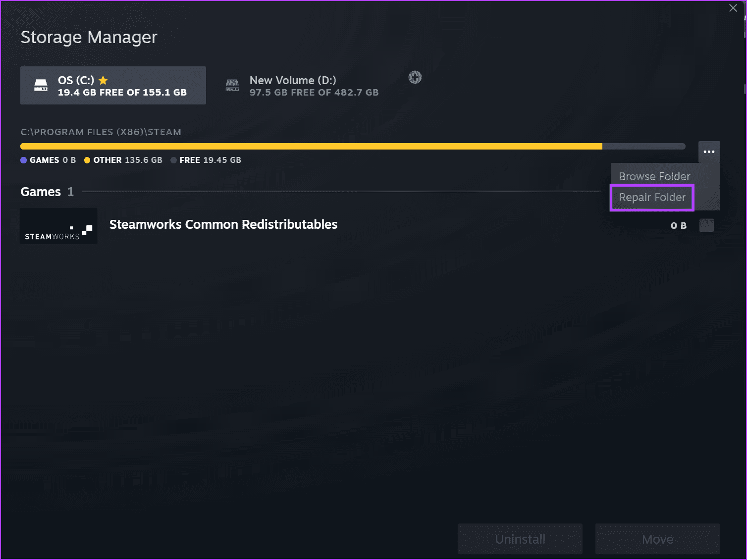
Task: Click the GAMES 0 B legend entry
Action: click(x=48, y=160)
